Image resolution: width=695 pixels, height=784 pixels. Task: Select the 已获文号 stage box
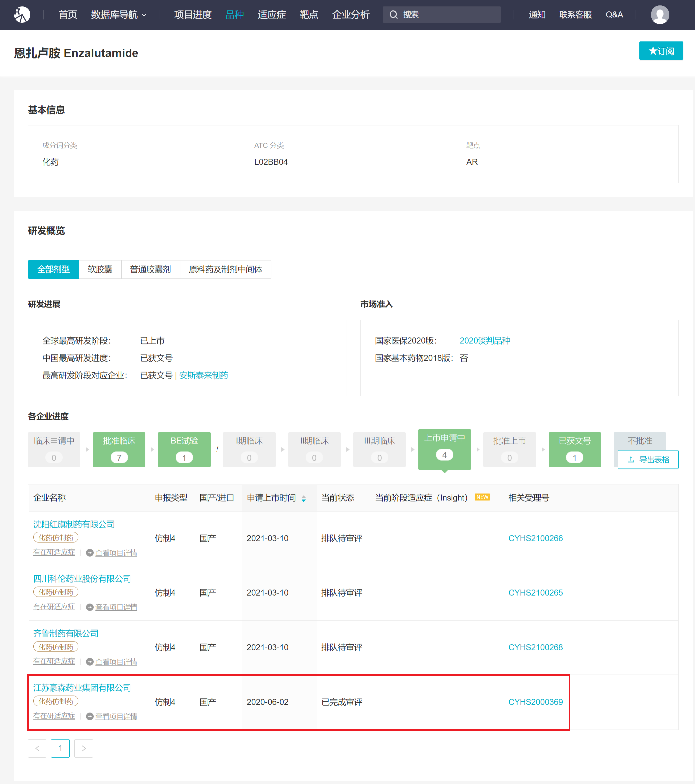click(574, 450)
